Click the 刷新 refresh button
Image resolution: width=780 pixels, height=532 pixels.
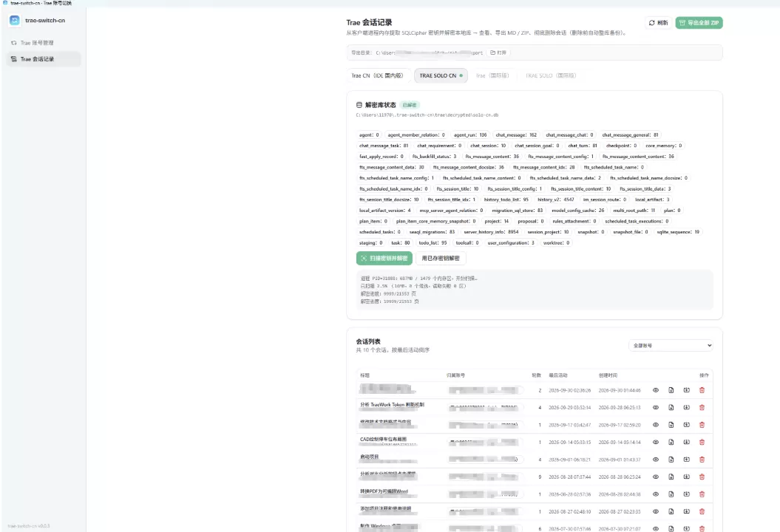point(658,23)
